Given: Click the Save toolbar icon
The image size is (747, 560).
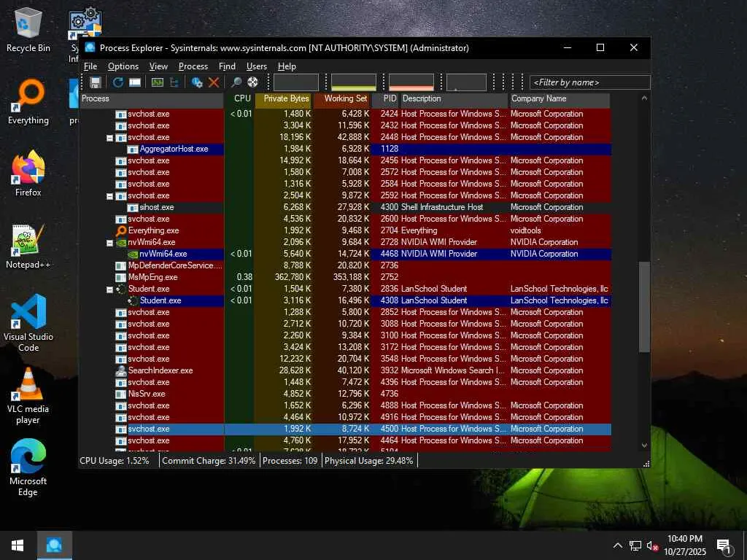Looking at the screenshot, I should (96, 82).
